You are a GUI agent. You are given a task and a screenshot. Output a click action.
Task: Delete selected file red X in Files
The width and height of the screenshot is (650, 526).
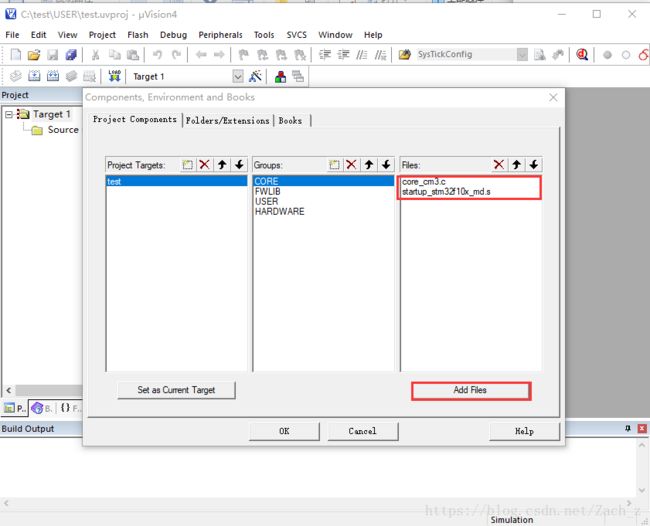coord(499,165)
